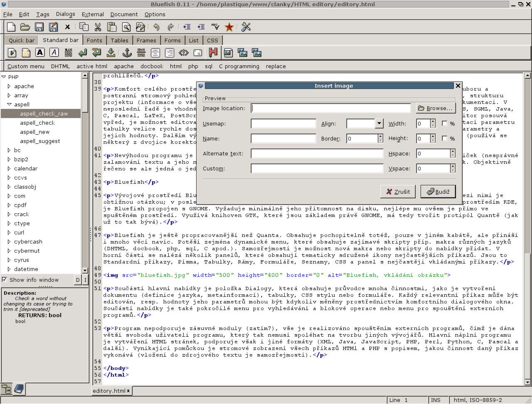Switch to the Tables tab
532x404 pixels.
pos(119,40)
